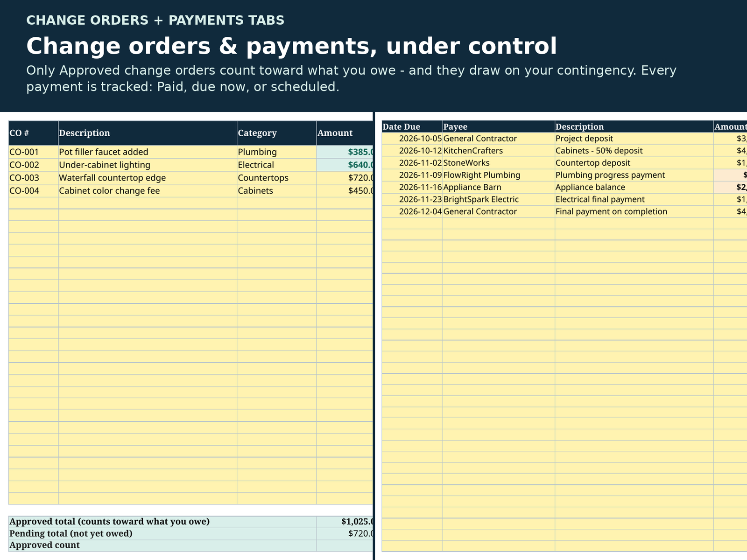
Task: Click 'Pot filler faucet added' description
Action: tap(148, 152)
